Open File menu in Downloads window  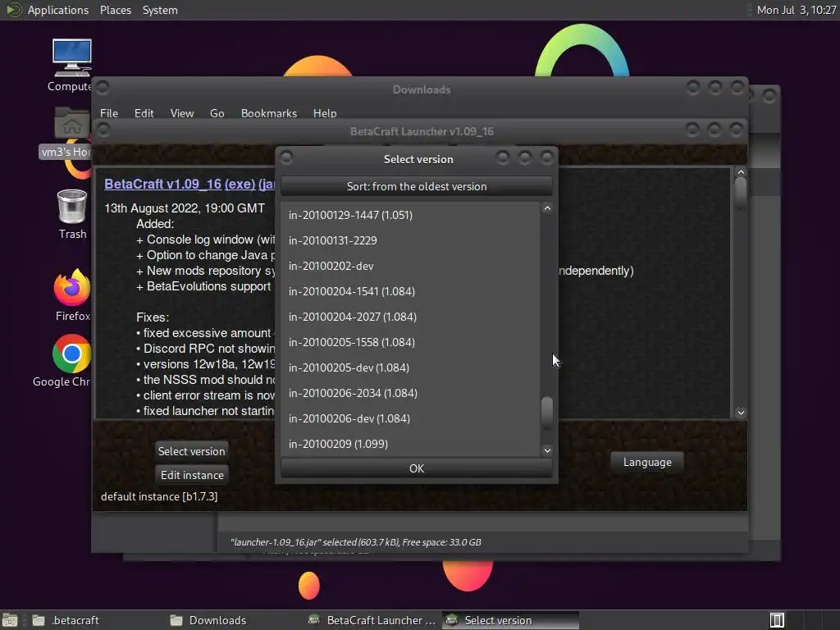click(109, 113)
